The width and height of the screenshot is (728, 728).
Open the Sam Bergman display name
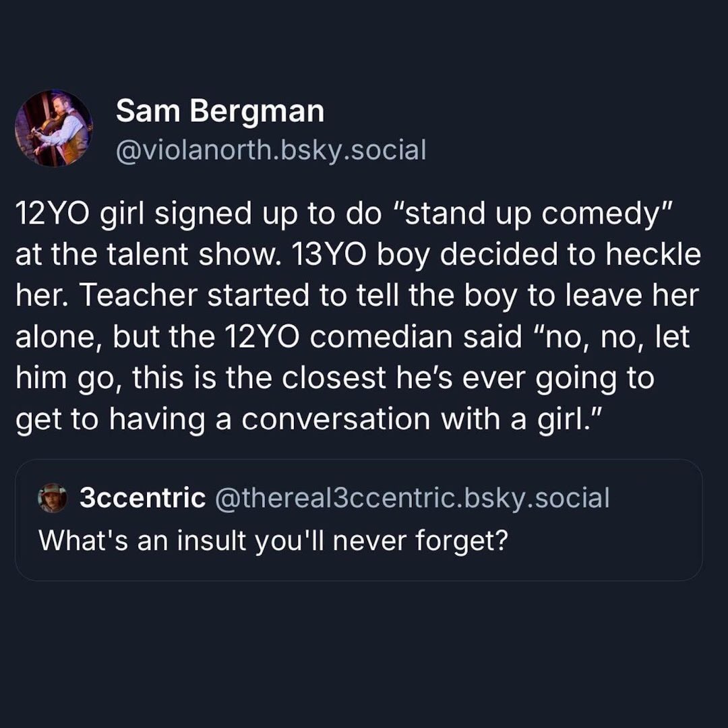click(x=220, y=111)
